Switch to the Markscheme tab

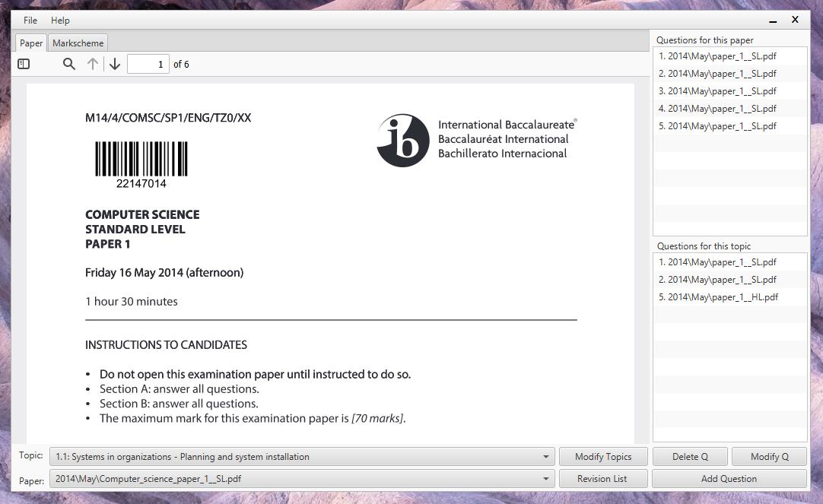(78, 43)
